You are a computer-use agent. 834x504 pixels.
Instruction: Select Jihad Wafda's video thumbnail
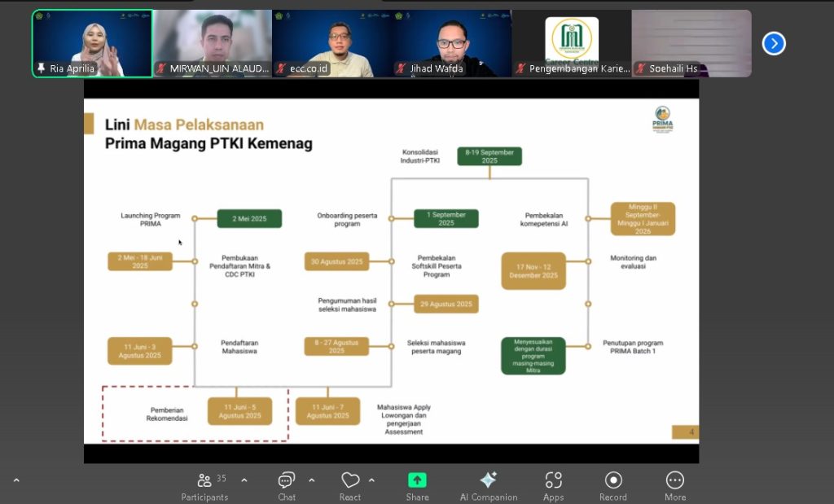[x=452, y=44]
